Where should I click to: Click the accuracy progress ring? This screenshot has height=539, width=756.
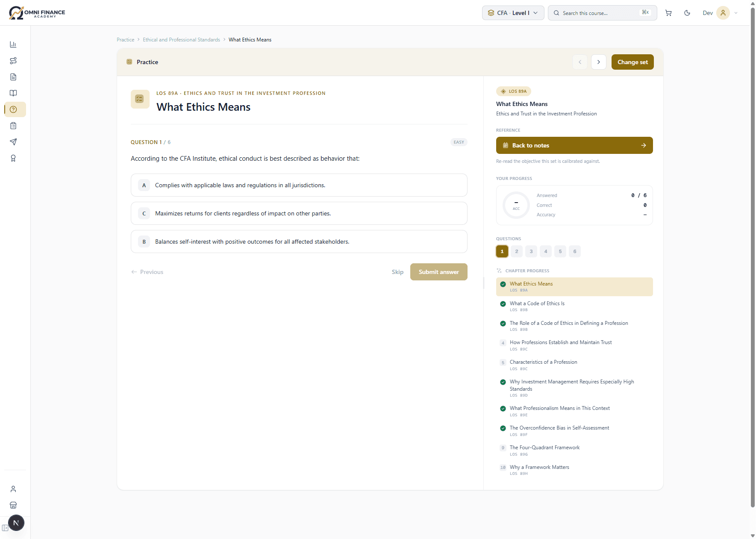(x=516, y=205)
